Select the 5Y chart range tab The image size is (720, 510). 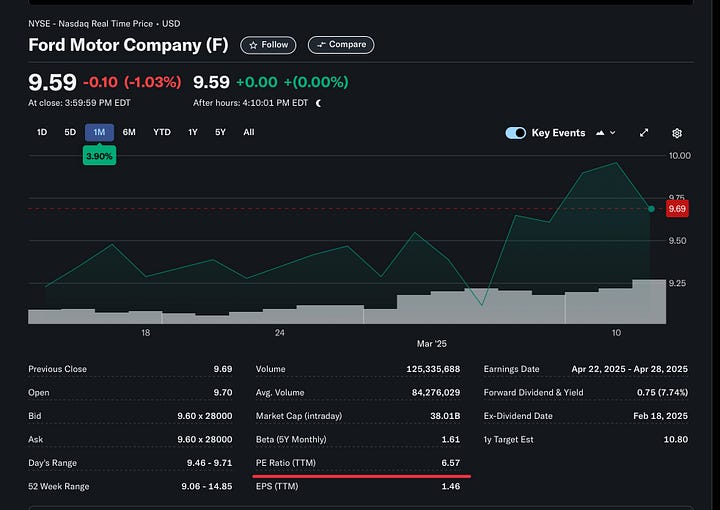(x=220, y=132)
